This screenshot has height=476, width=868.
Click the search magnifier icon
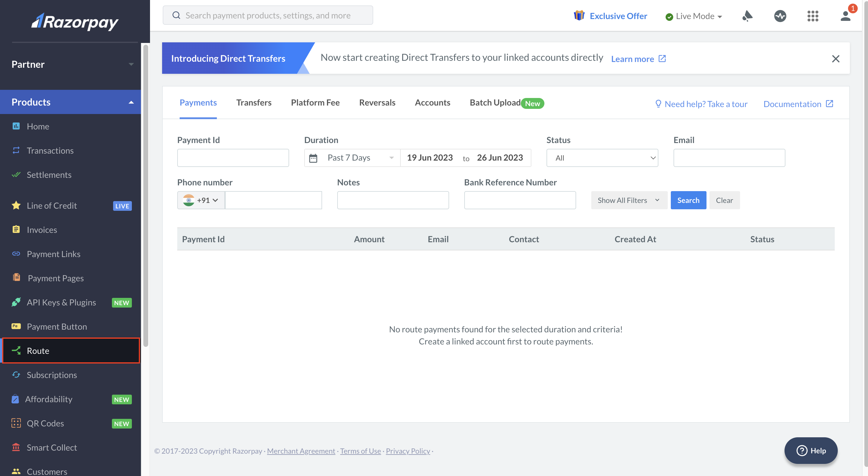[x=176, y=15]
